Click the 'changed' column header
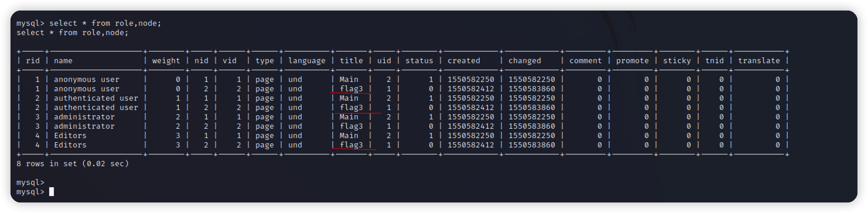The width and height of the screenshot is (868, 213). tap(525, 61)
